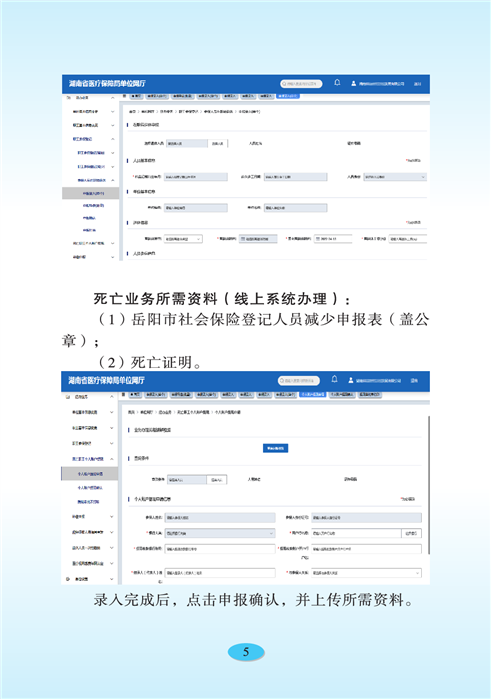Click the tab-list menu icon left of tabs, second screenshot
This screenshot has height=699, width=491.
click(x=124, y=395)
